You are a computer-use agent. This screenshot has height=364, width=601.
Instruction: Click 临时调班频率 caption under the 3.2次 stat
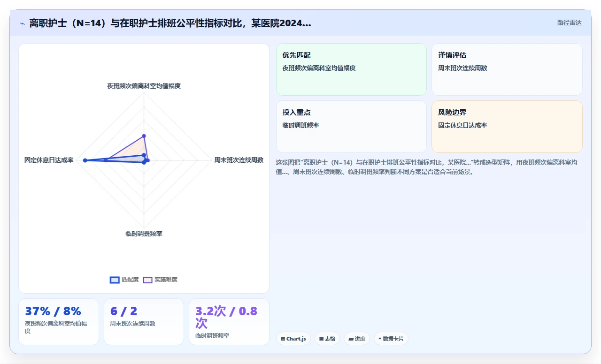pyautogui.click(x=212, y=335)
